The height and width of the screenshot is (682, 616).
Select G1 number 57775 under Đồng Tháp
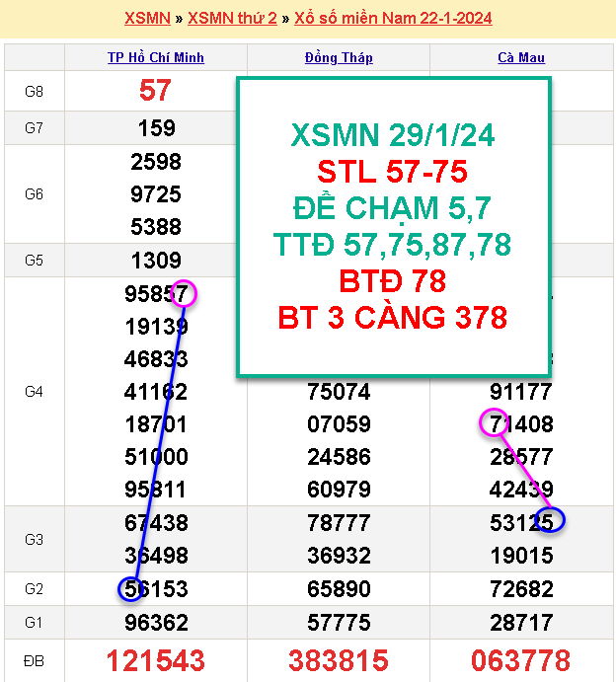pyautogui.click(x=339, y=623)
